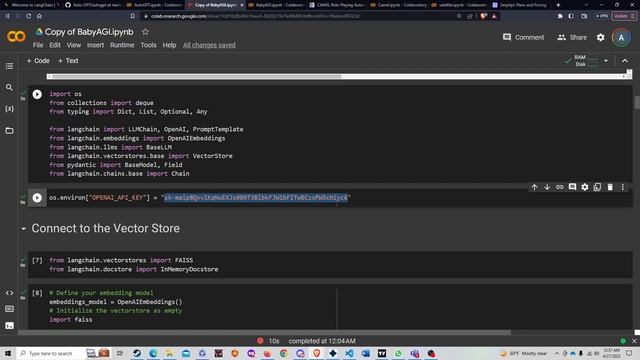Star the Copy of BabyAGI notebook
The width and height of the screenshot is (640, 360).
coord(145,31)
